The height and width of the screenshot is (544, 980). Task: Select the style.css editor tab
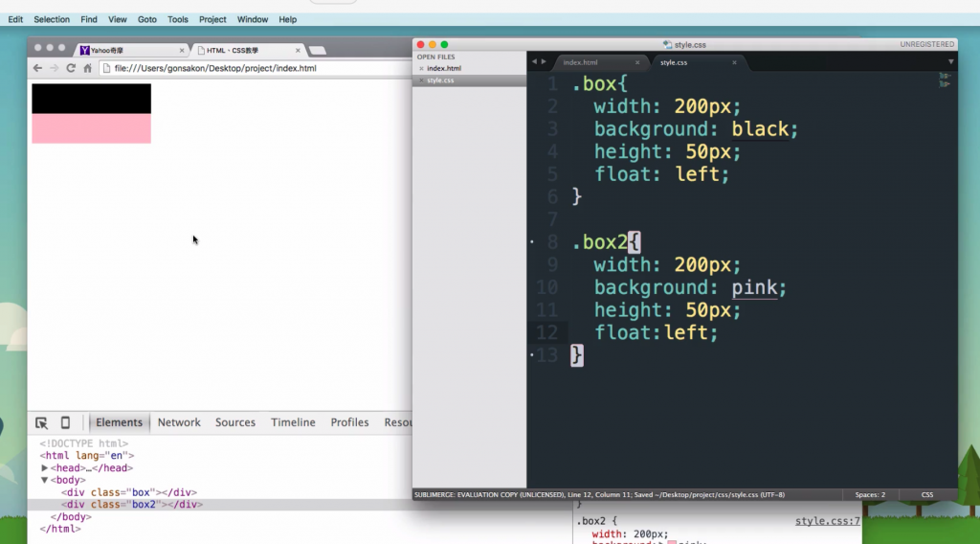[674, 62]
